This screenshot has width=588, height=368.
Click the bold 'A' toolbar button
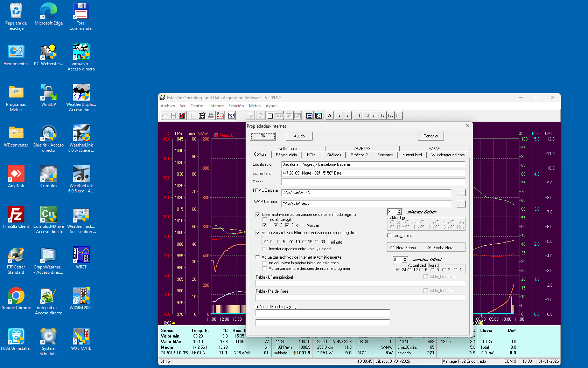tap(330, 116)
